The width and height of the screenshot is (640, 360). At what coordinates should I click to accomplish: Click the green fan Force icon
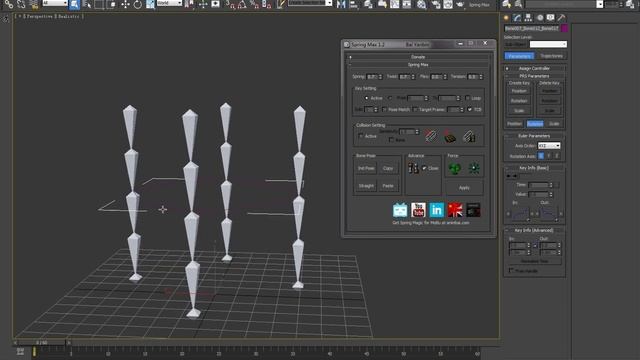(454, 168)
